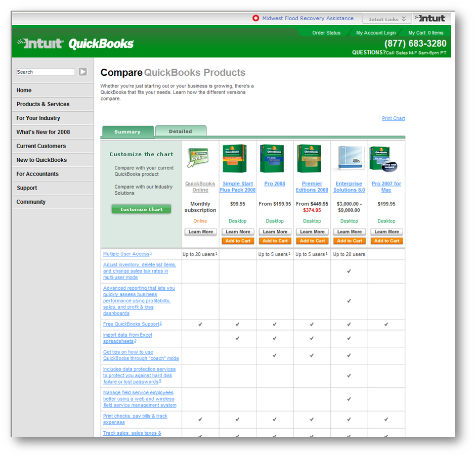This screenshot has height=458, width=476.
Task: Click the Enterprise Solutions product box image
Action: [x=349, y=159]
